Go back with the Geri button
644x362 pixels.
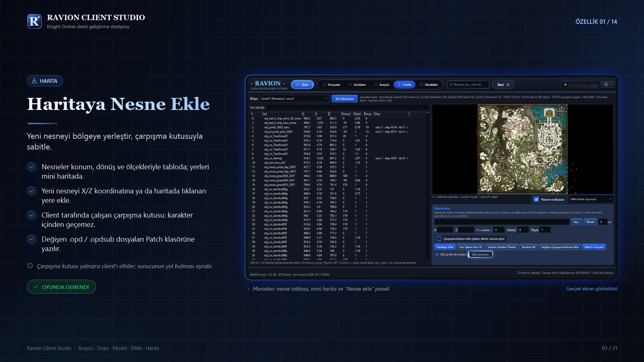pos(302,85)
